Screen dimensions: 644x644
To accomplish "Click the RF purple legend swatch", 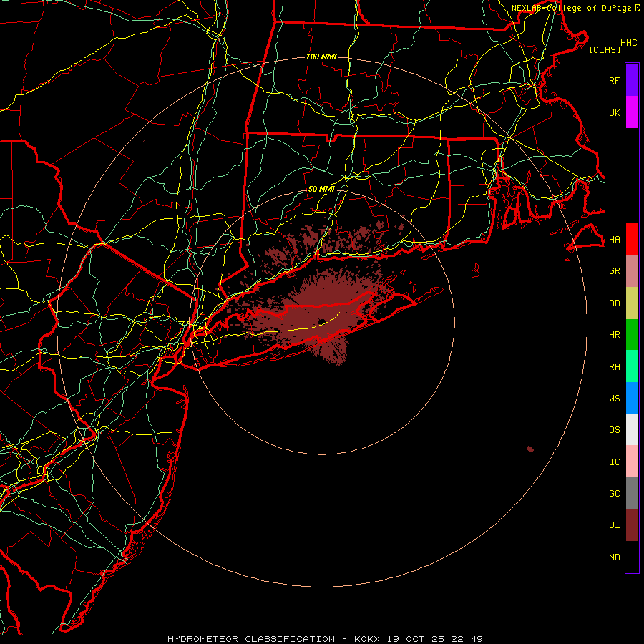I will pos(632,80).
